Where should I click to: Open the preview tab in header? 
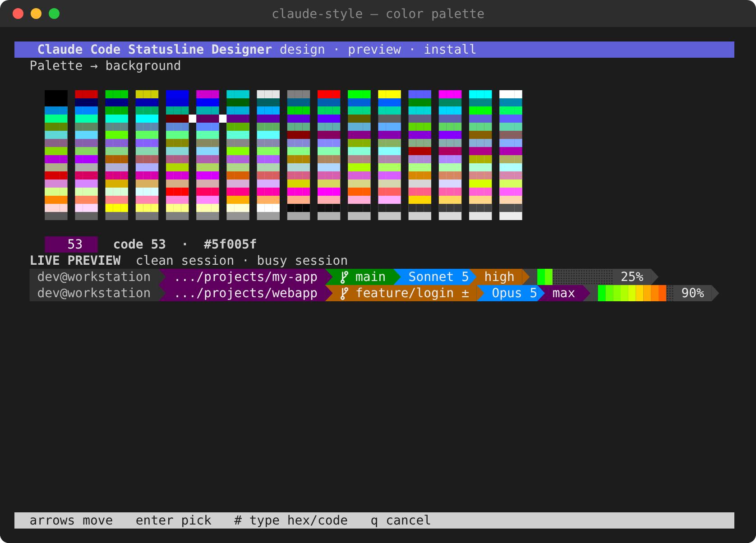pos(374,50)
